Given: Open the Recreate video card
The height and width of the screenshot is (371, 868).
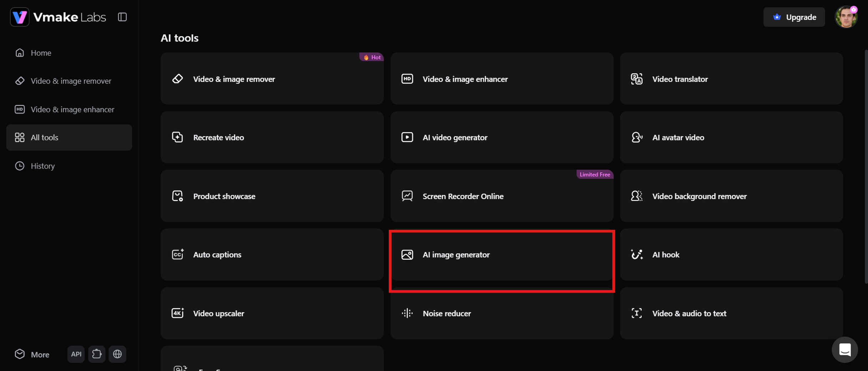Looking at the screenshot, I should 272,137.
